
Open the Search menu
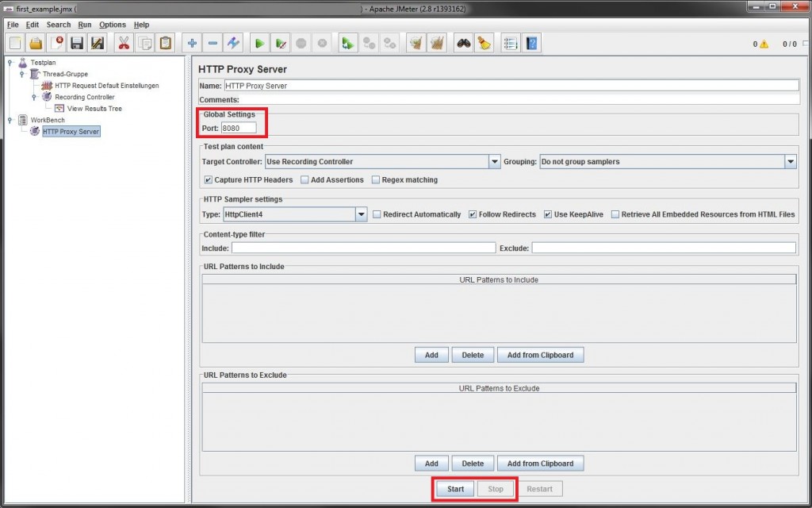coord(59,25)
